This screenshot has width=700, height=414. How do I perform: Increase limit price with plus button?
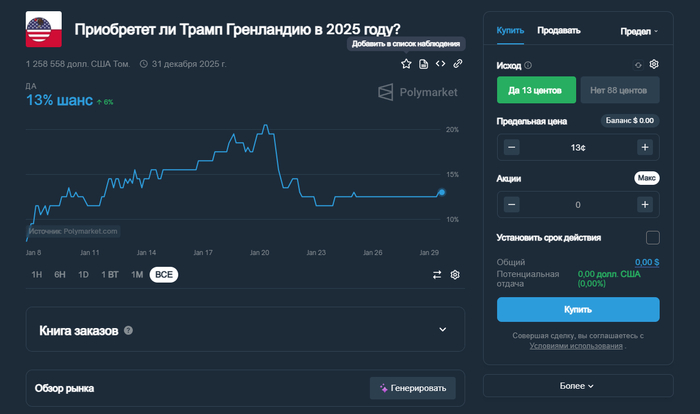click(645, 147)
